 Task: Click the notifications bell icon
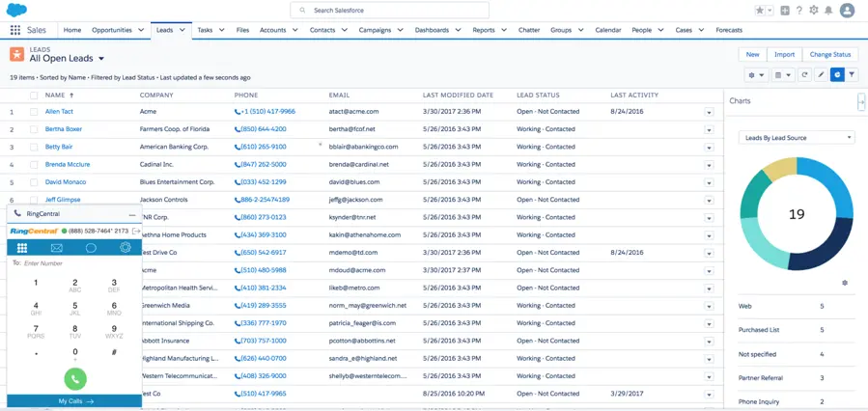pyautogui.click(x=827, y=11)
